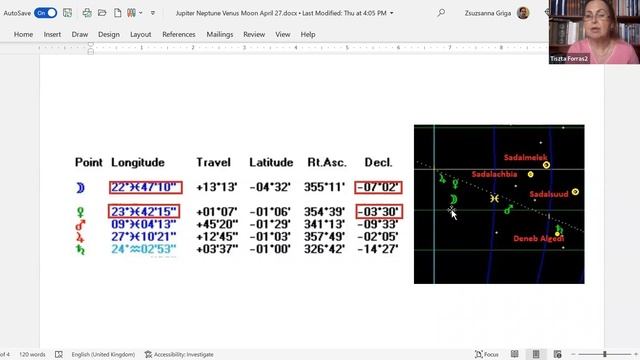640x360 pixels.
Task: Click the green Mars glyph in star chart
Action: coord(508,209)
